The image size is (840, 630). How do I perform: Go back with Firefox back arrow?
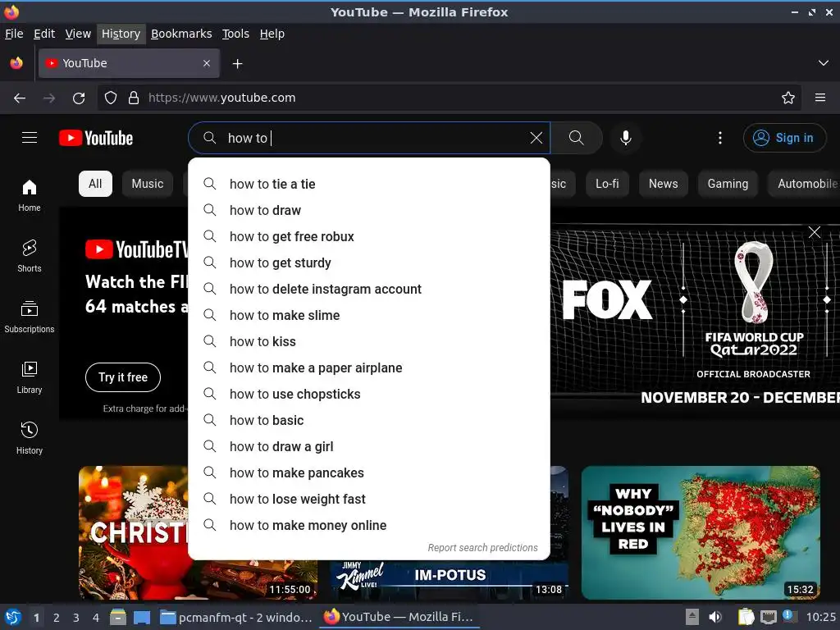[x=20, y=98]
